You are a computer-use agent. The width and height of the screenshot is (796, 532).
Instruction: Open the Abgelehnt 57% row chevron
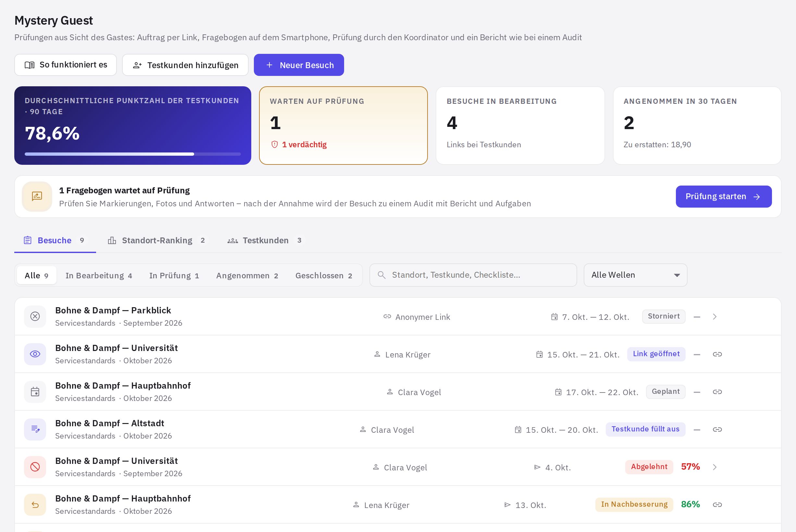715,467
